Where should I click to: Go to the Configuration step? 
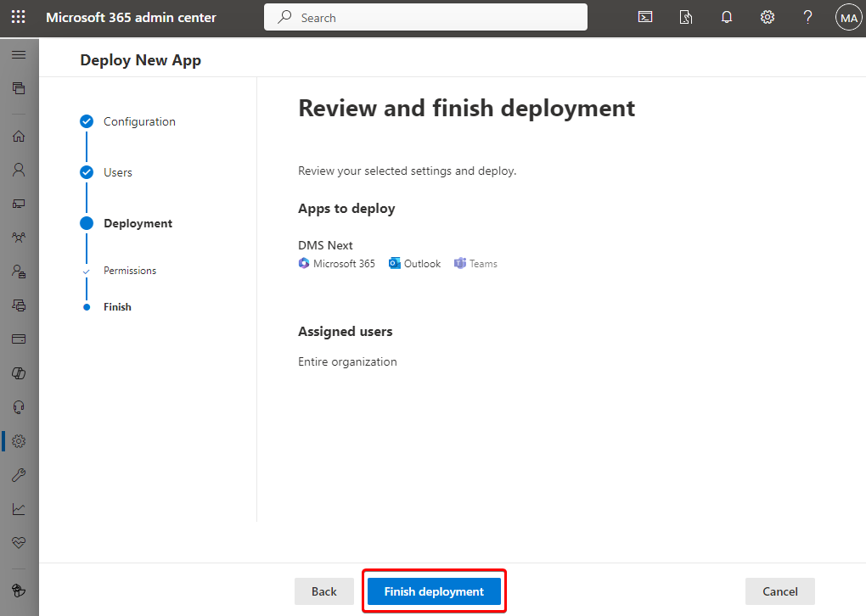click(139, 121)
